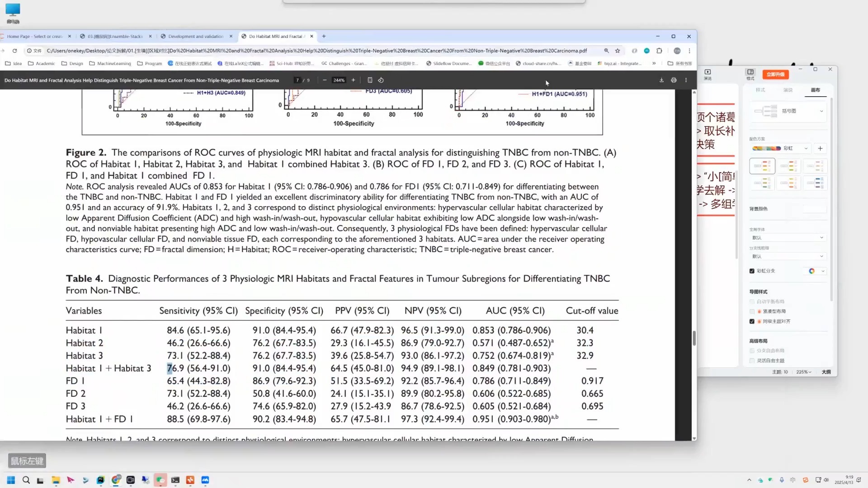Image resolution: width=868 pixels, height=488 pixels.
Task: Toggle the 自动平衡布局 checkbox
Action: point(752,301)
